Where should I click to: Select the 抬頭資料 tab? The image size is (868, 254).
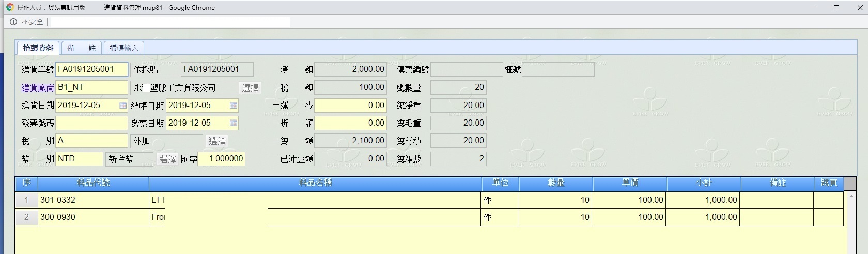coord(38,48)
